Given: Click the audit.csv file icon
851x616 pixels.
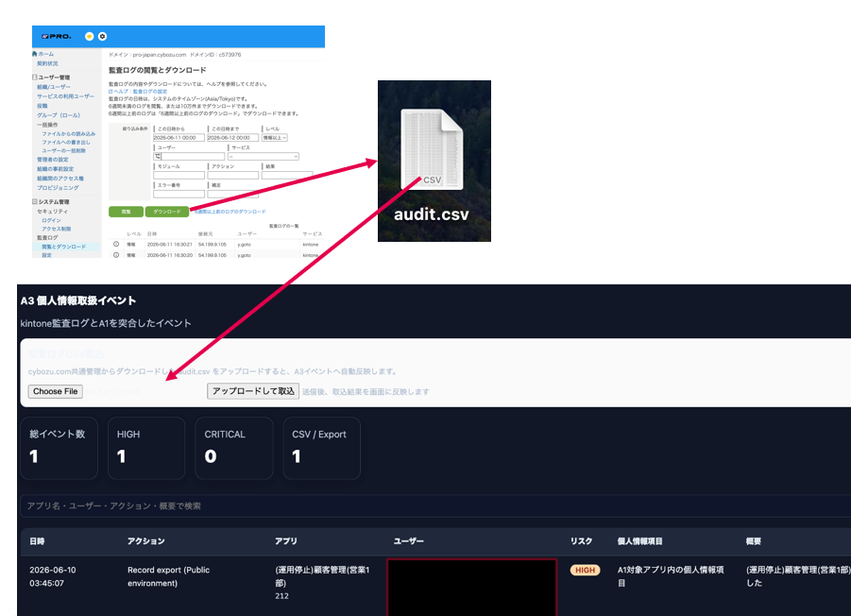Looking at the screenshot, I should (x=432, y=149).
